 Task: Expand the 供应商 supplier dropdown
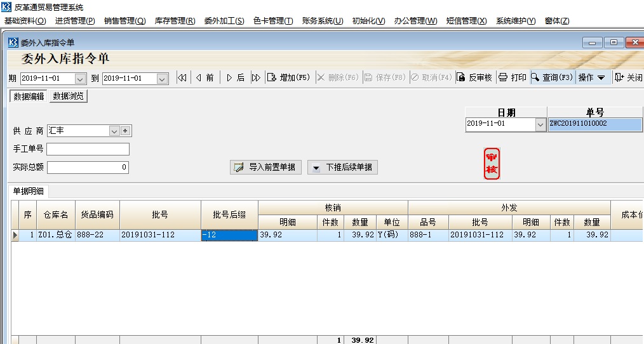point(114,131)
